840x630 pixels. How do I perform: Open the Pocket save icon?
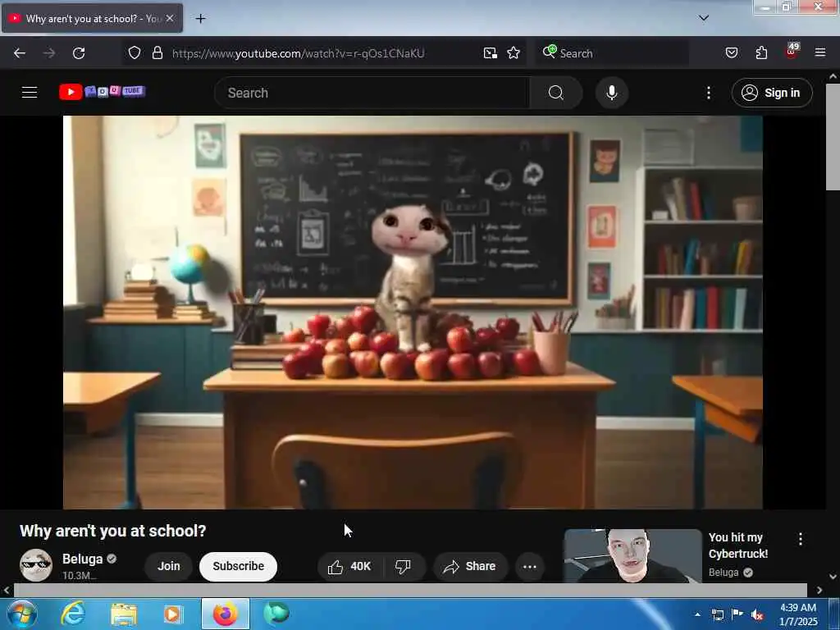point(731,52)
